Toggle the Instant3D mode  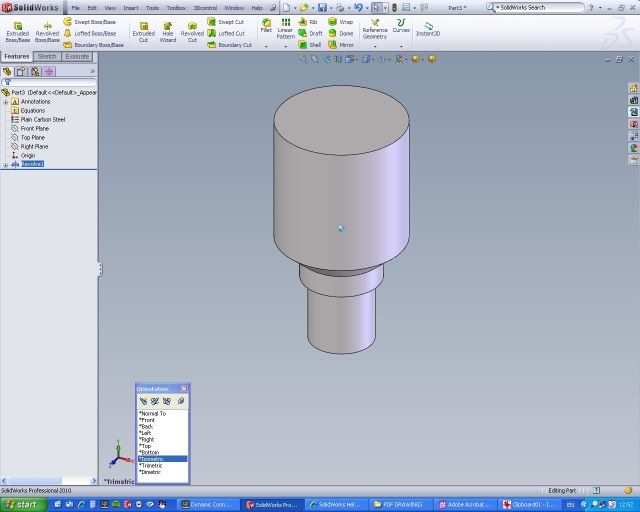(x=428, y=28)
